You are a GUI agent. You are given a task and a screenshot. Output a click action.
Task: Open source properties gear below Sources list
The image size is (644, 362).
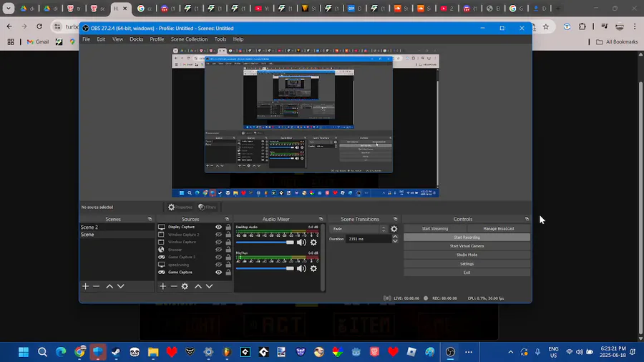pos(185,286)
